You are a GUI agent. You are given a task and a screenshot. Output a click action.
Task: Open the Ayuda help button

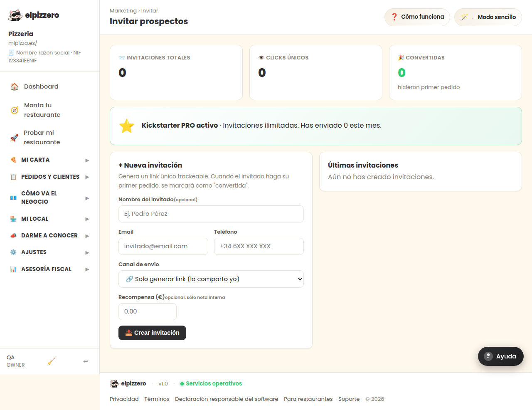(501, 356)
